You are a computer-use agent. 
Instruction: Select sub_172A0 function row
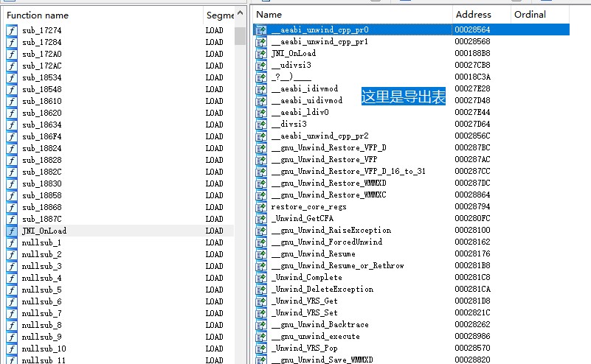pos(120,54)
